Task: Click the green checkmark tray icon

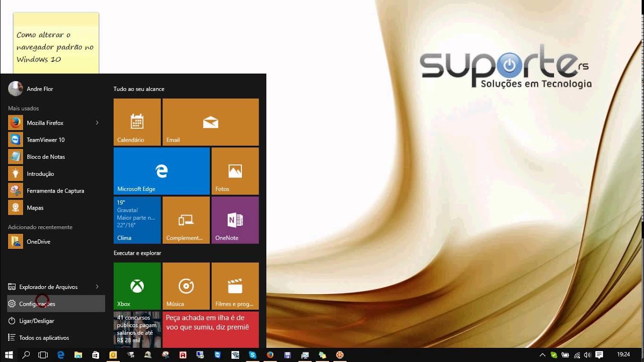Action: tap(554, 354)
